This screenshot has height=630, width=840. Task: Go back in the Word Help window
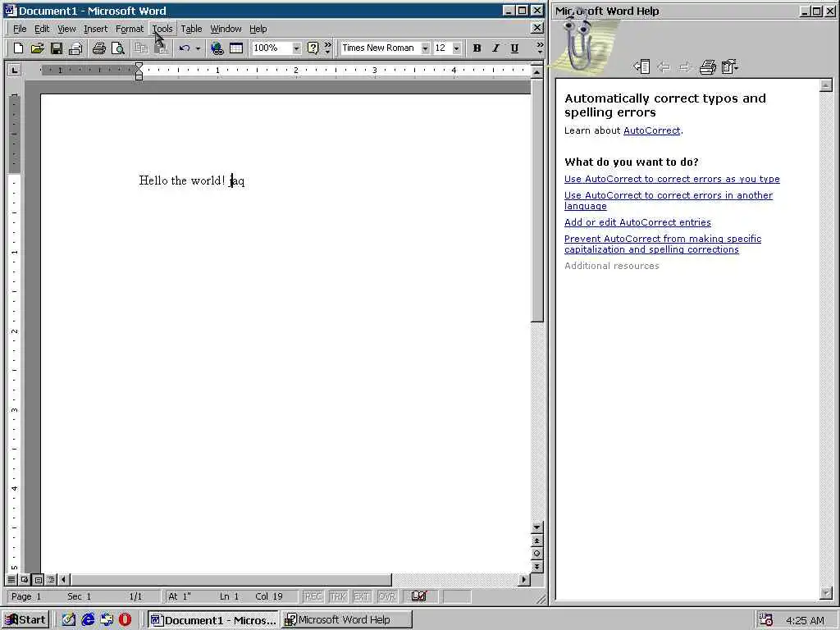pyautogui.click(x=664, y=66)
